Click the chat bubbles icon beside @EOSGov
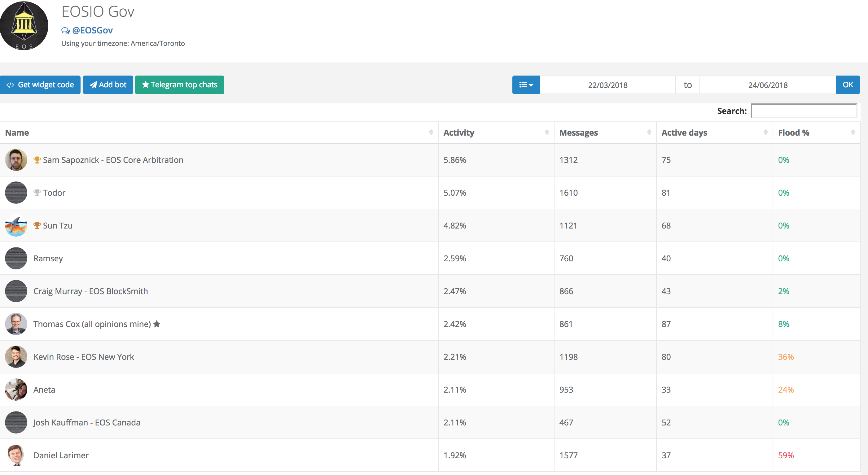Screen dimensions: 868x475 coord(66,31)
